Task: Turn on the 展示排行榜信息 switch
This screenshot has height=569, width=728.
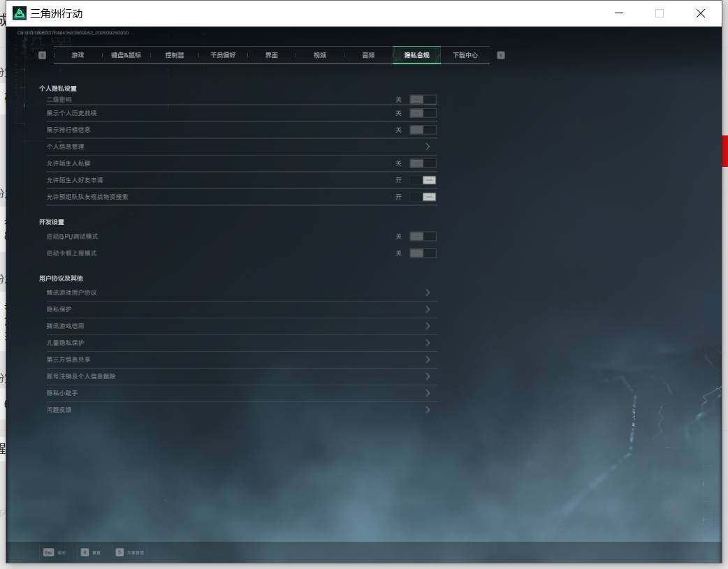Action: click(x=423, y=130)
